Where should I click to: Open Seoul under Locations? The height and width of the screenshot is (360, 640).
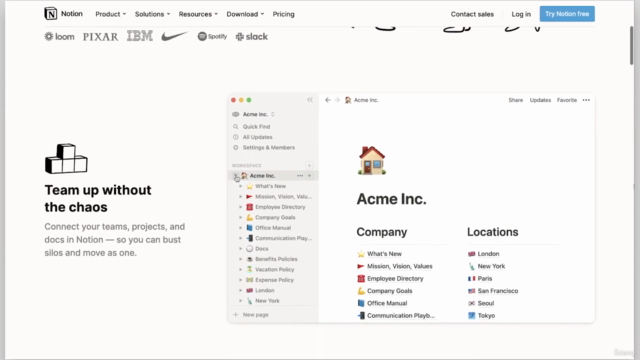tap(481, 303)
